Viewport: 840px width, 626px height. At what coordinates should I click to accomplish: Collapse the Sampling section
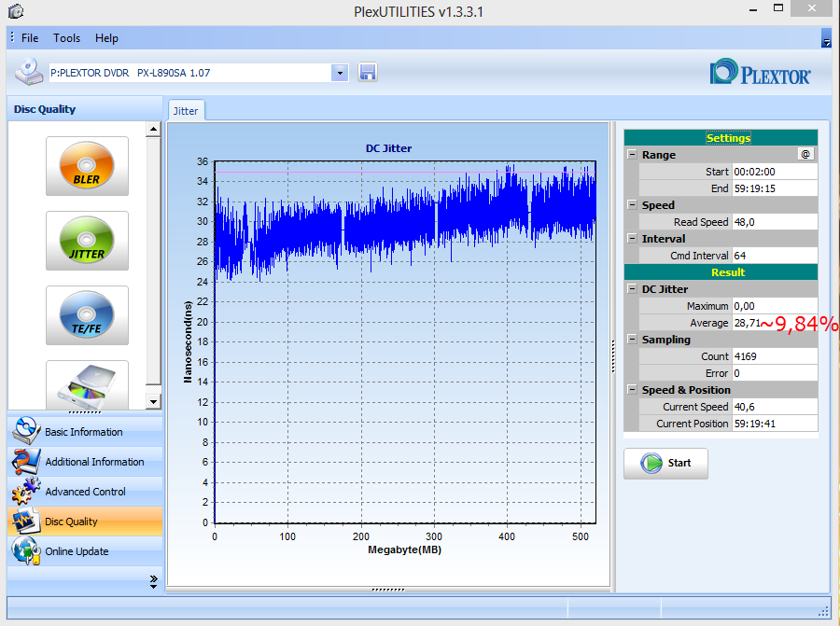[x=632, y=339]
